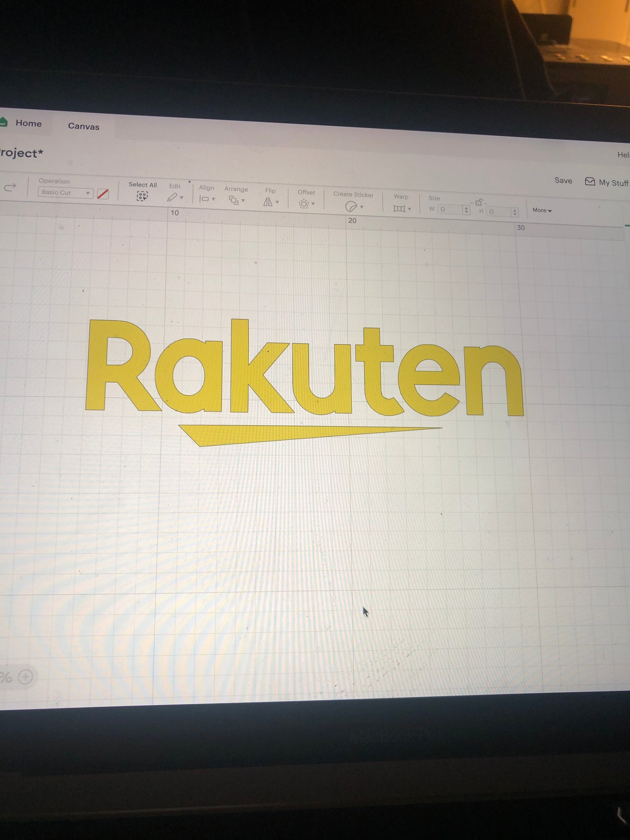Open the Home tab

click(x=28, y=123)
